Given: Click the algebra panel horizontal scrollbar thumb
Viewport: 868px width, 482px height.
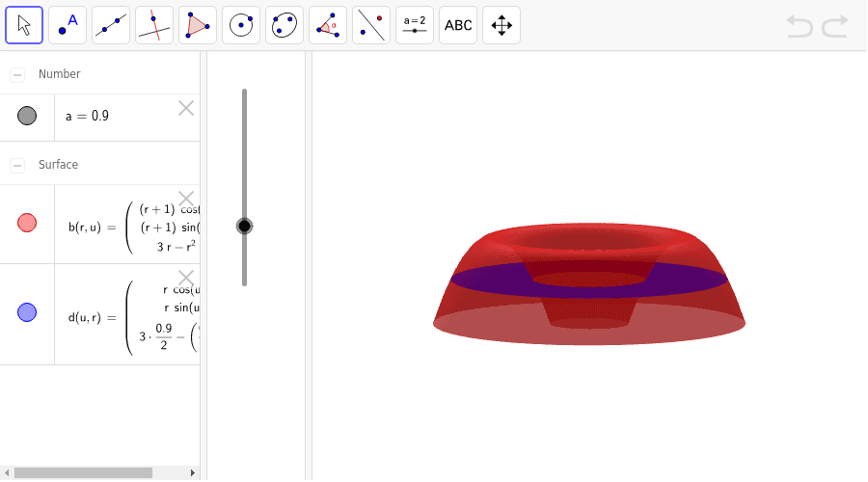Looking at the screenshot, I should coord(83,472).
